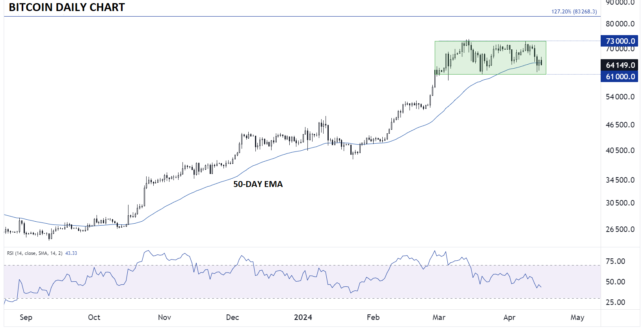Click the 46 500.0 price axis label
The image size is (644, 329).
tap(620, 125)
